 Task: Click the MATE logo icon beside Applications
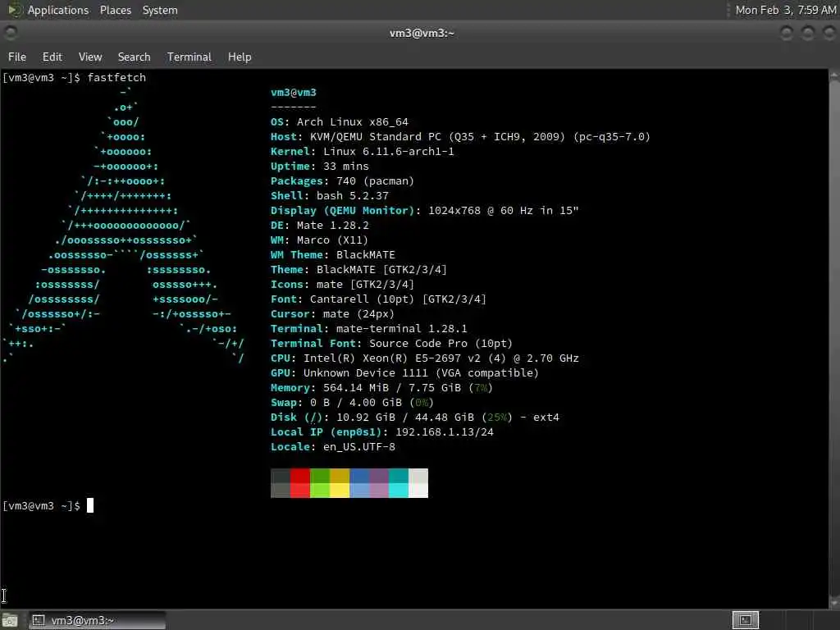point(15,10)
